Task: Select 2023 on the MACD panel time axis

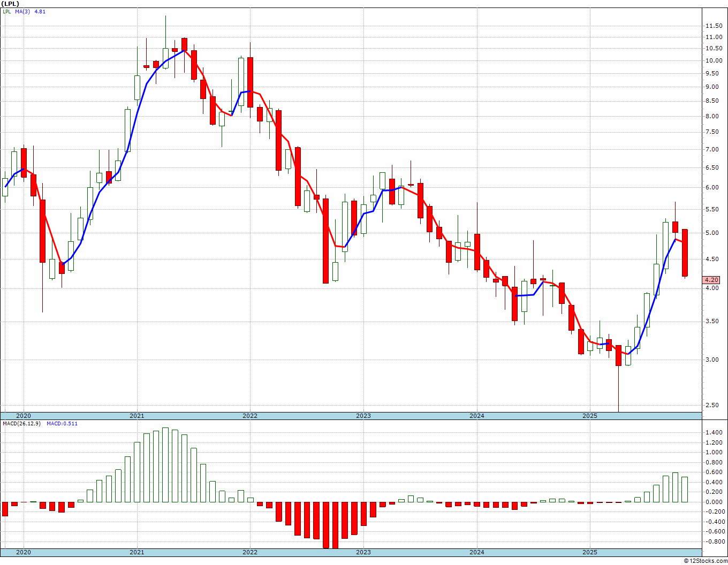Action: [363, 552]
